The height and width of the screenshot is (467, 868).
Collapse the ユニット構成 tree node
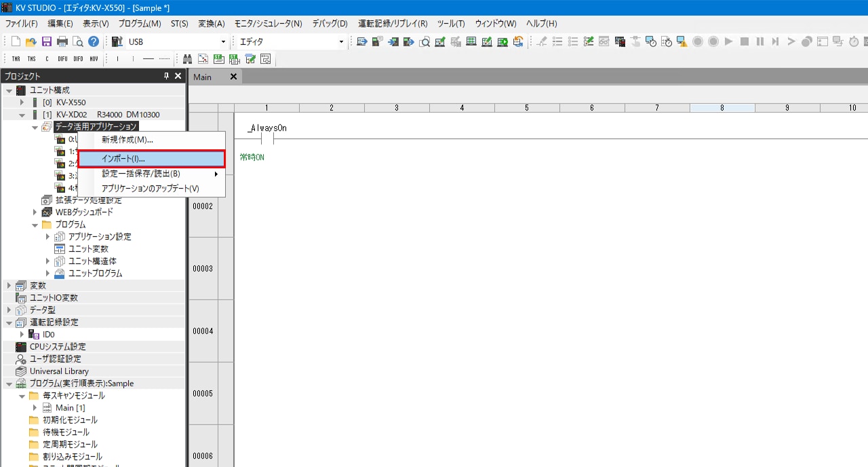[9, 90]
